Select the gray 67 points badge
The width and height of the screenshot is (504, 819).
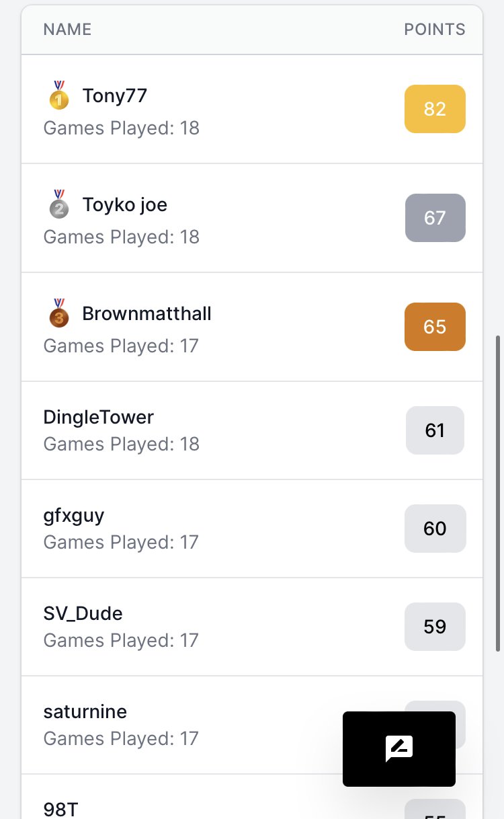click(435, 218)
